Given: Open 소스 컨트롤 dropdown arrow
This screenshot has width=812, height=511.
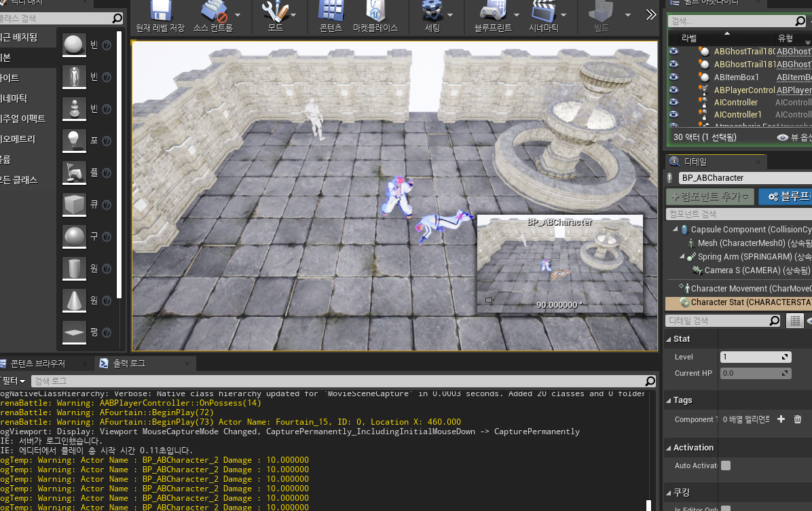Looking at the screenshot, I should (238, 15).
